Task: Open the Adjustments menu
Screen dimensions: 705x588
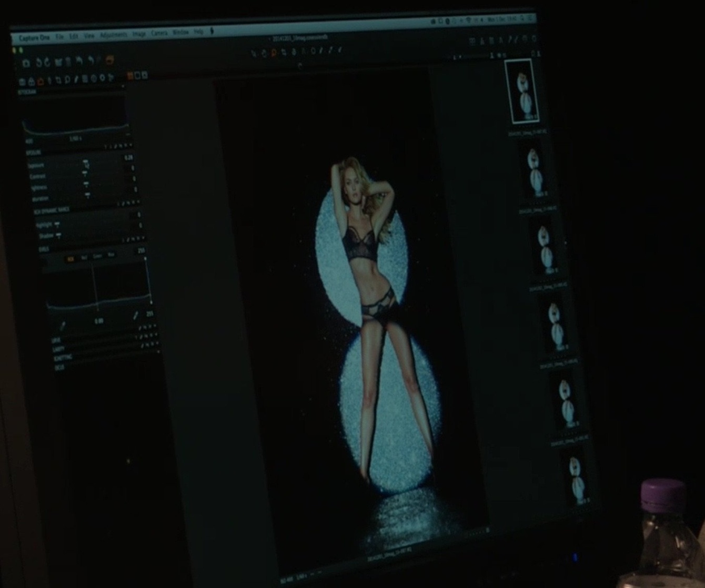Action: pos(113,35)
